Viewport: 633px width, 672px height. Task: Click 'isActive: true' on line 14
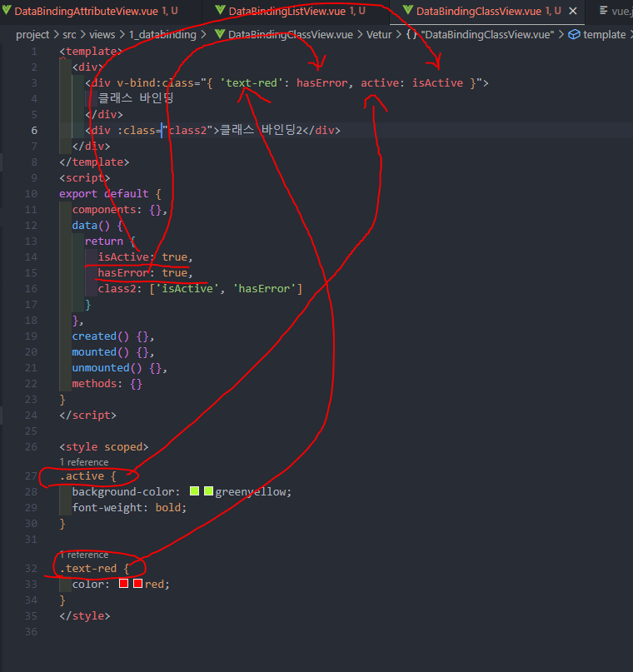142,257
